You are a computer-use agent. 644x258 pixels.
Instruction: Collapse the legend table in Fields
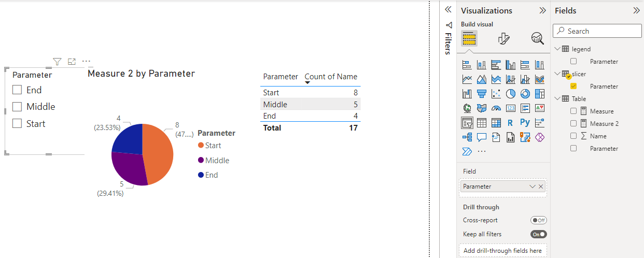click(x=557, y=49)
